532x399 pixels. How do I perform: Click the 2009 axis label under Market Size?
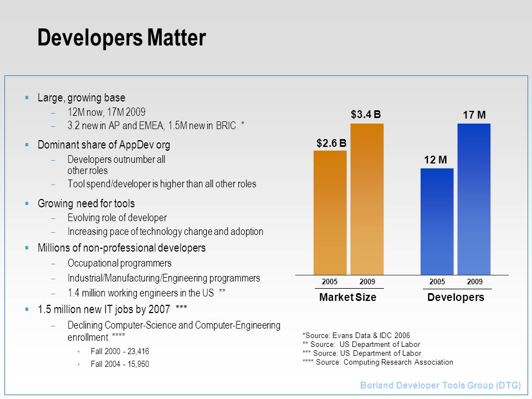(x=367, y=282)
